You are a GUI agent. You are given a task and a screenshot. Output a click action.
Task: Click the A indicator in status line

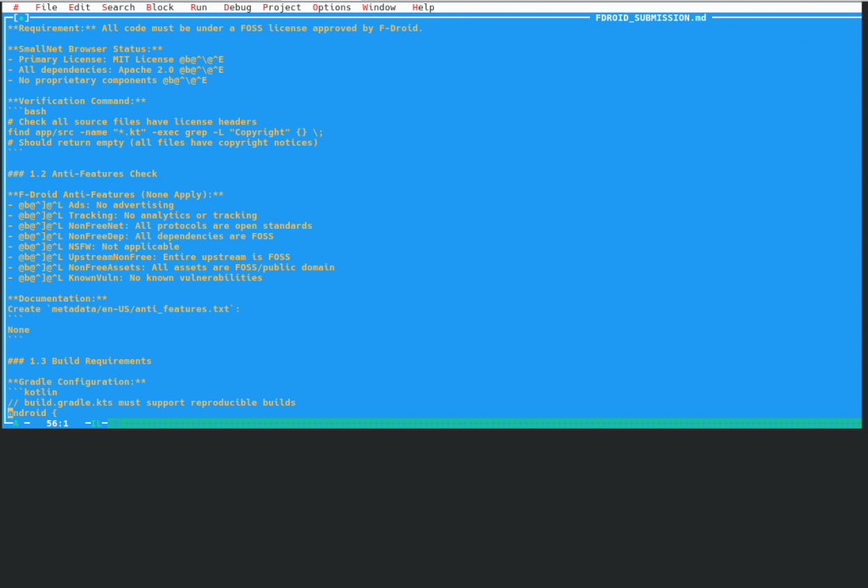click(16, 423)
